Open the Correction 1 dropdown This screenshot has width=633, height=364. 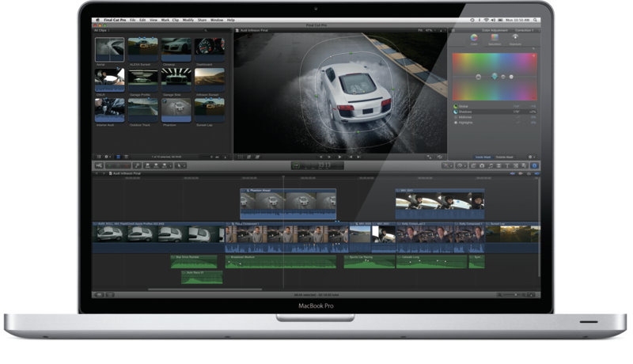tap(526, 30)
